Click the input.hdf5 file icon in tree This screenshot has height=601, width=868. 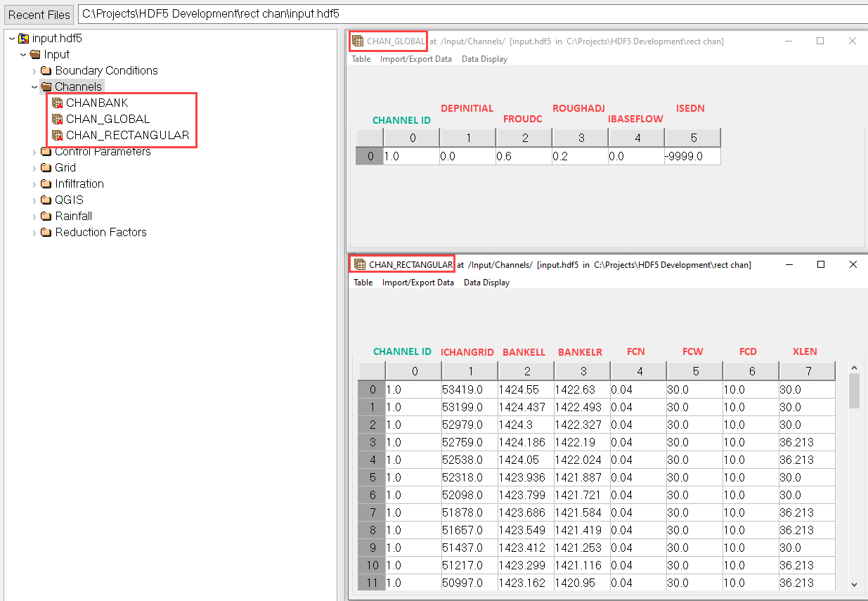(23, 39)
